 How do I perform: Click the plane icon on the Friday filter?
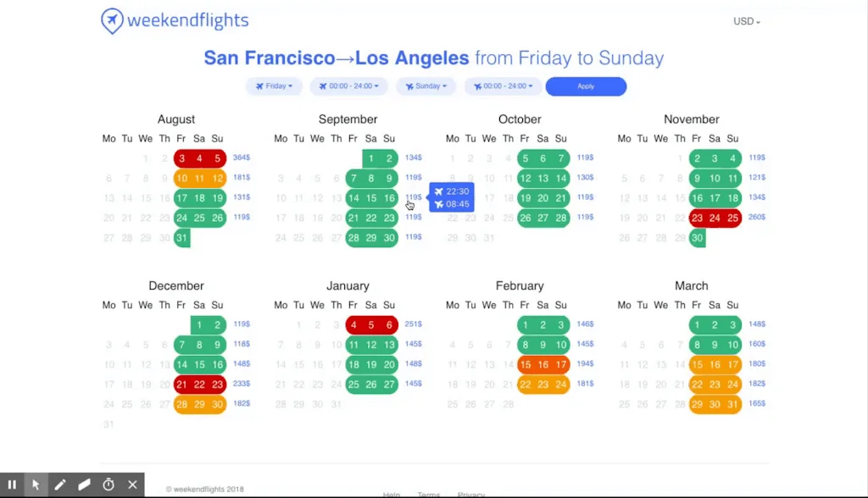pyautogui.click(x=261, y=86)
